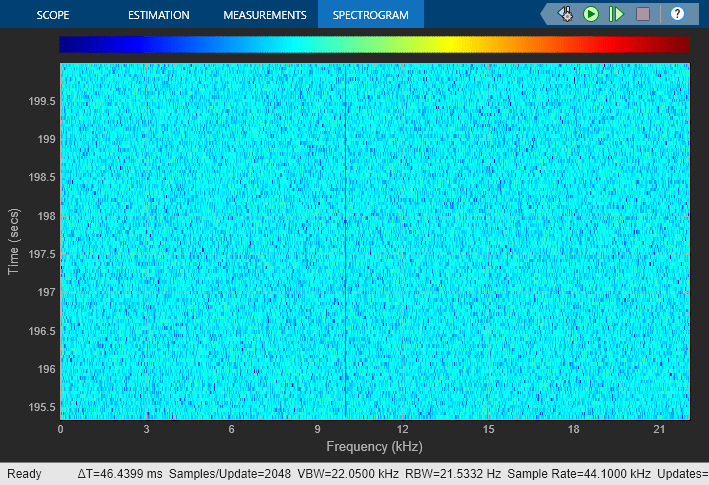Click the red line at 10 kHz
The width and height of the screenshot is (709, 485).
(345, 241)
